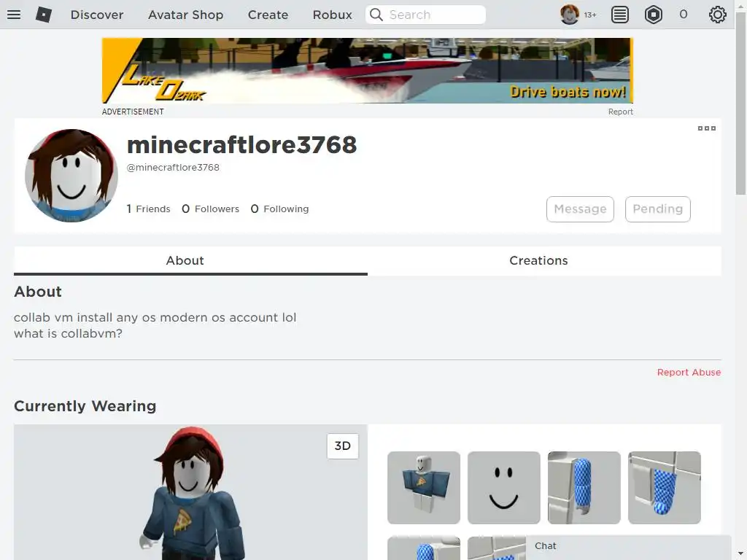Open the Chat panel bar
The width and height of the screenshot is (747, 560).
pos(628,546)
